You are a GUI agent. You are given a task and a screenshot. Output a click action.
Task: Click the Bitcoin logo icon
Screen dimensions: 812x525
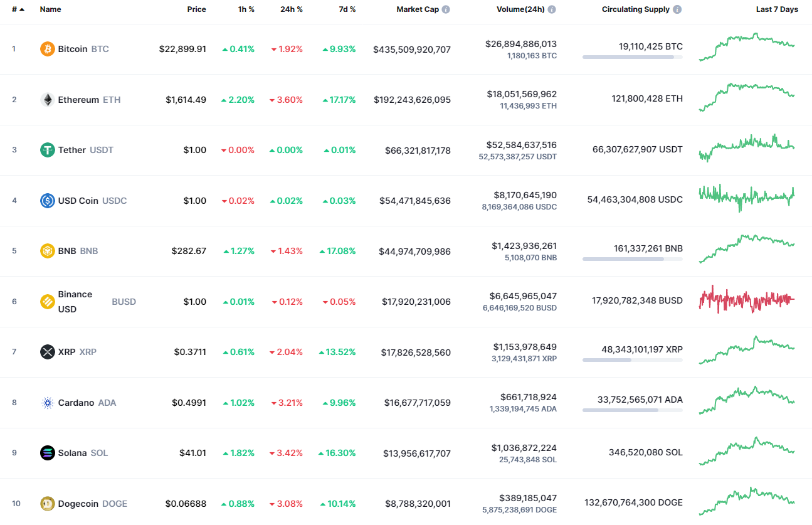pos(47,48)
